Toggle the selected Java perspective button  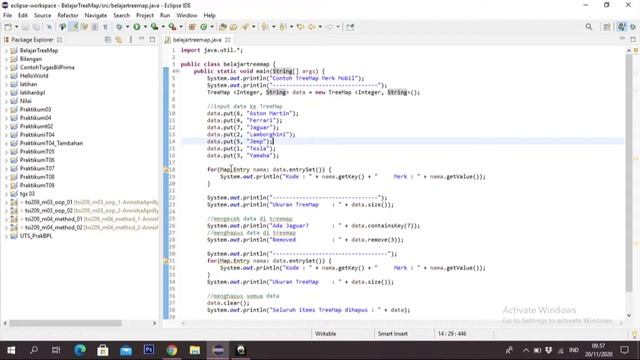click(621, 27)
